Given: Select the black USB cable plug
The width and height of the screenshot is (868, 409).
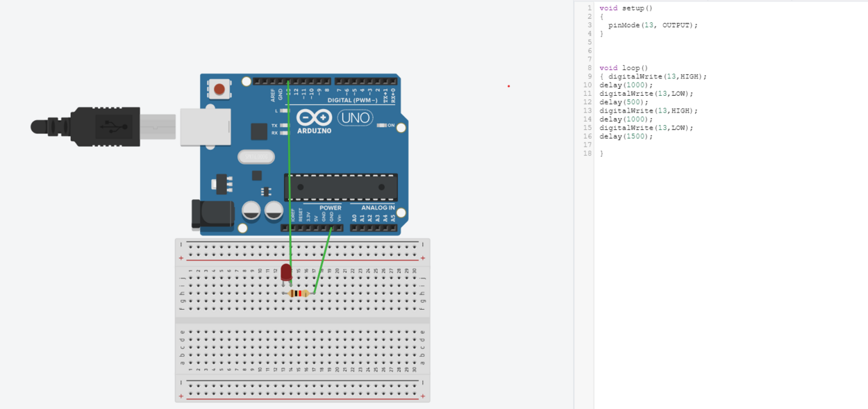Looking at the screenshot, I should (87, 126).
